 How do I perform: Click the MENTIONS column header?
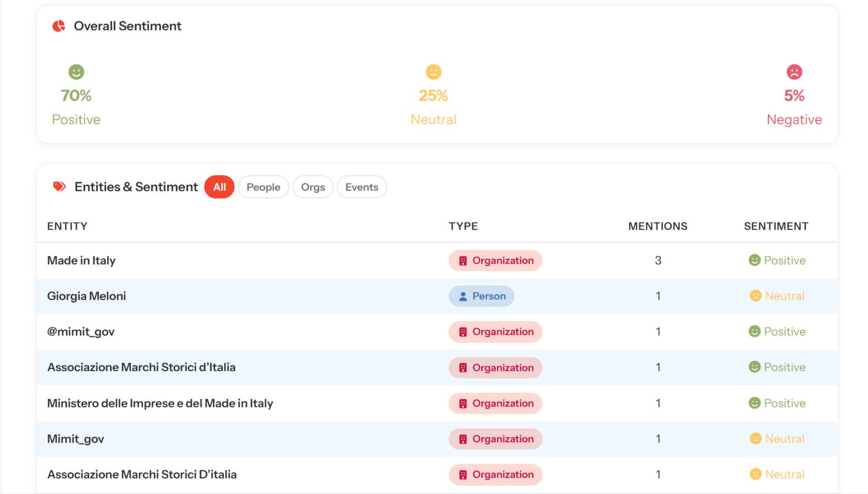[658, 226]
